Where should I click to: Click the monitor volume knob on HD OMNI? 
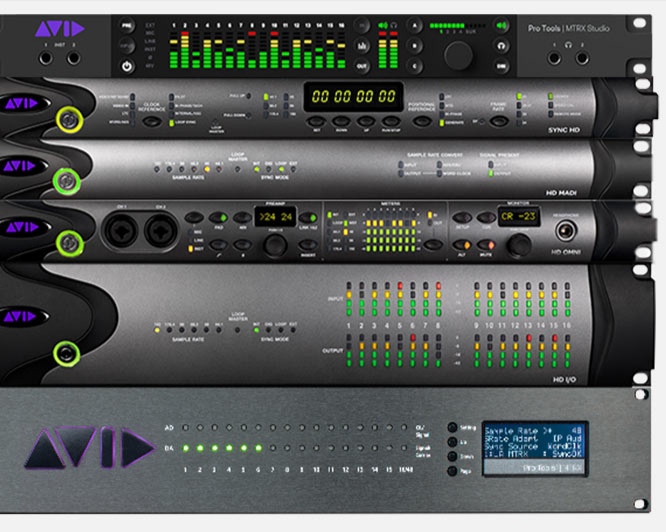[x=519, y=245]
